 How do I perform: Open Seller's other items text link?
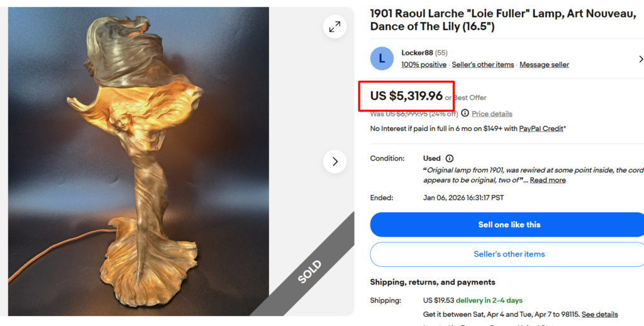tap(482, 65)
